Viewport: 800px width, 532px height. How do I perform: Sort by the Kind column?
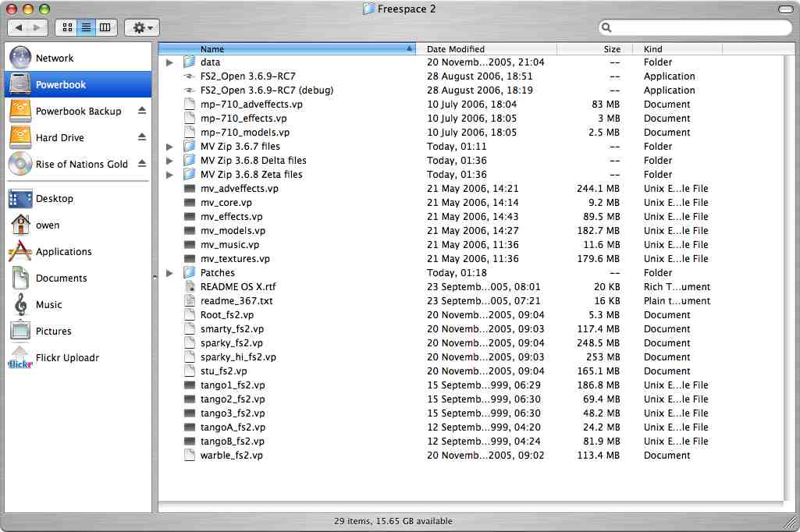(677, 49)
